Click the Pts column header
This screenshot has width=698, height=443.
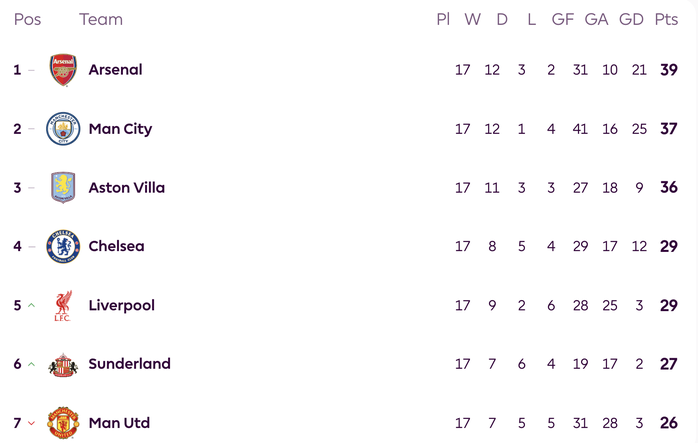pyautogui.click(x=666, y=20)
